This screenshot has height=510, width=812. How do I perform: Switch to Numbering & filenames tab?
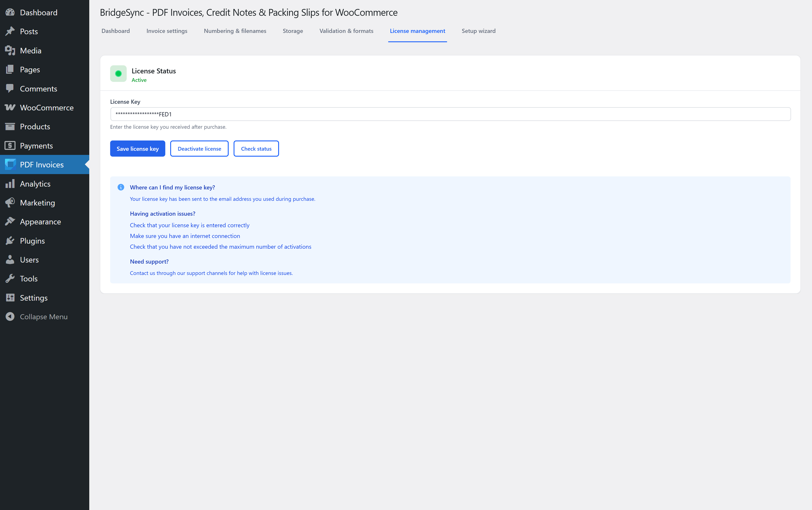[235, 31]
